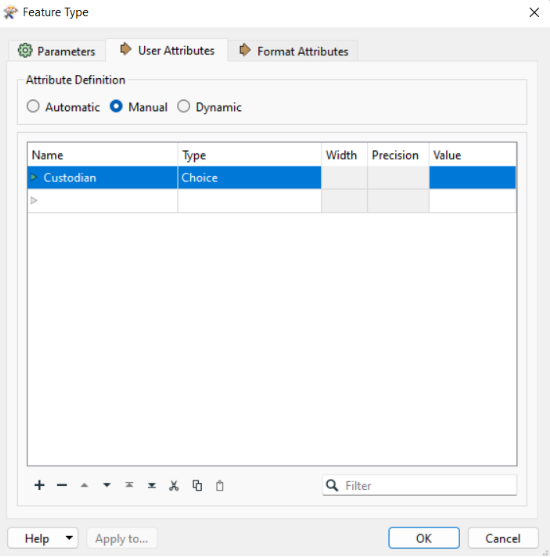Move attribute to bottom of list
Viewport: 550px width, 557px height.
(x=152, y=485)
